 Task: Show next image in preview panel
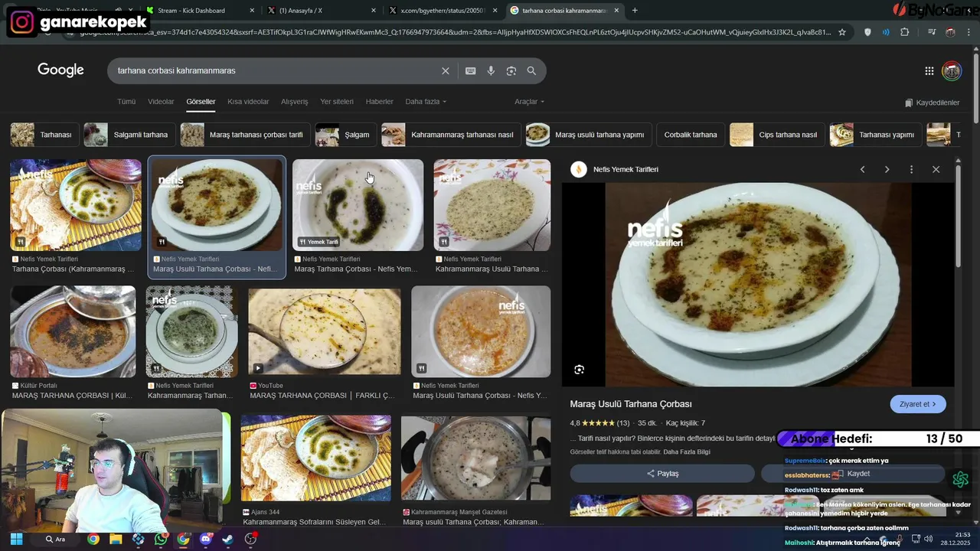tap(887, 169)
